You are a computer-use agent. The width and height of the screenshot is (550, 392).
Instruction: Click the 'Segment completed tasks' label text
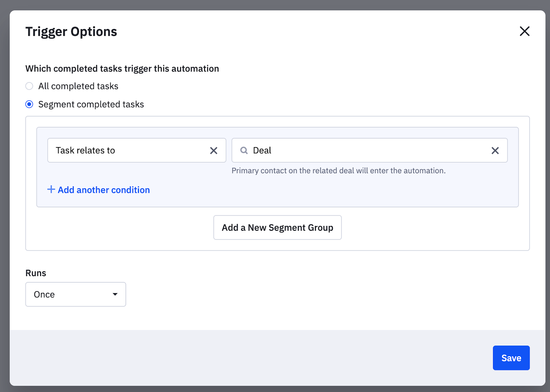91,105
